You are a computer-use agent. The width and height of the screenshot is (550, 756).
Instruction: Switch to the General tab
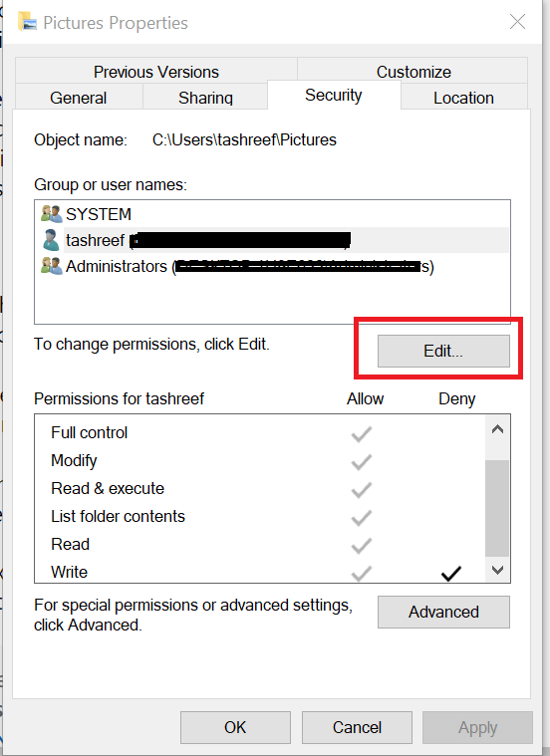[79, 98]
